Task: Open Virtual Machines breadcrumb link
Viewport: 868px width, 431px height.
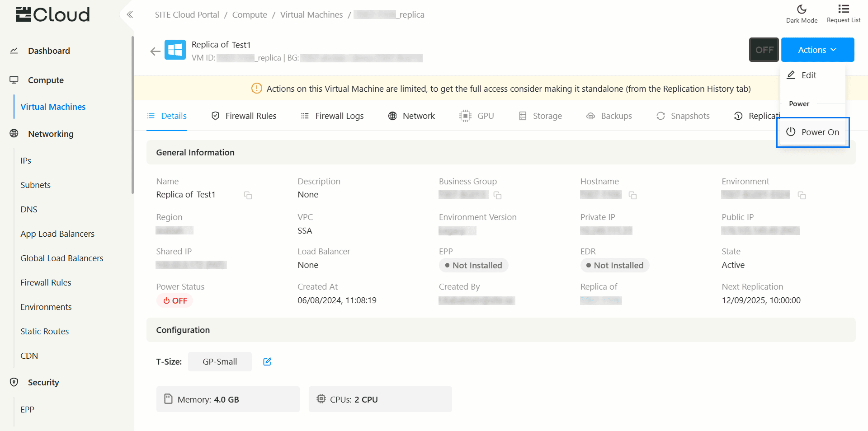Action: point(311,15)
